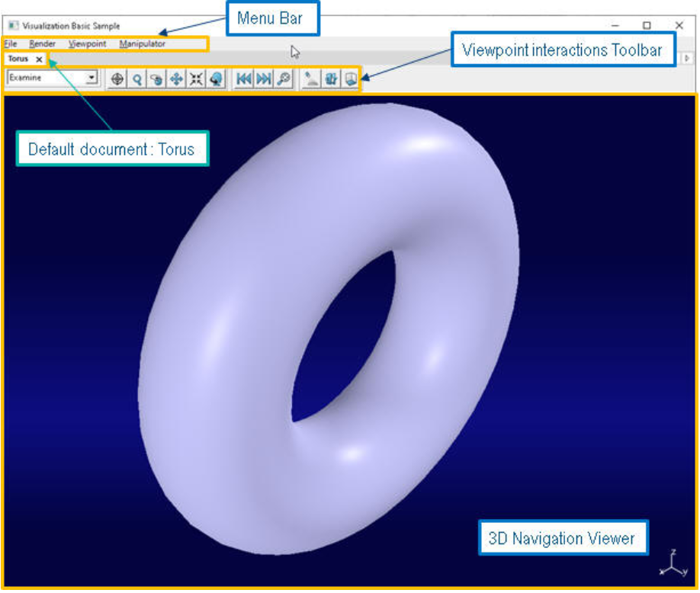The width and height of the screenshot is (700, 593).
Task: Go to the previous viewpoint
Action: (x=244, y=79)
